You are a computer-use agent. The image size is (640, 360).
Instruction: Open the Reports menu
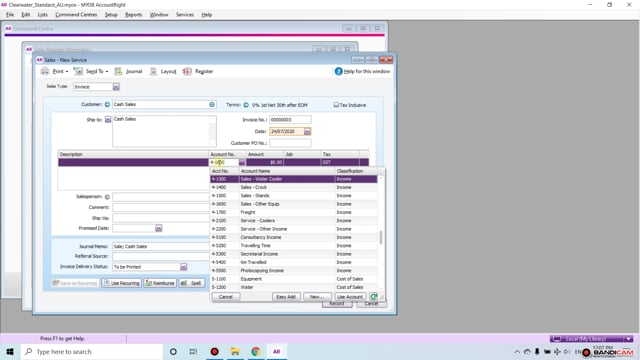pos(133,15)
